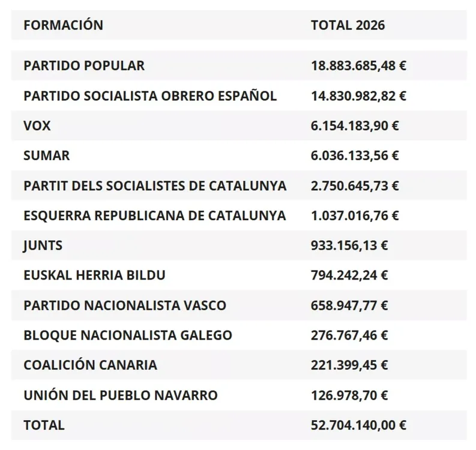Select the JUNTS party name
The height and width of the screenshot is (450, 476).
point(43,245)
